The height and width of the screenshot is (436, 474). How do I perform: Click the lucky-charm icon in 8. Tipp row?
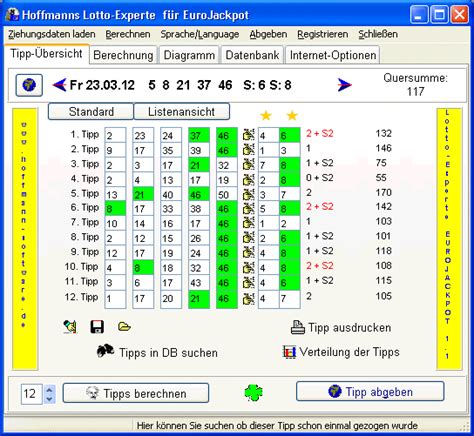tap(248, 238)
